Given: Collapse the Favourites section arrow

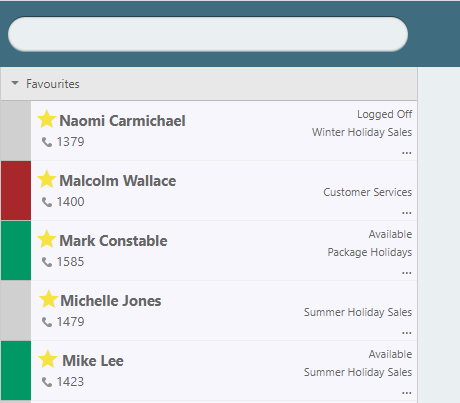Looking at the screenshot, I should (15, 83).
